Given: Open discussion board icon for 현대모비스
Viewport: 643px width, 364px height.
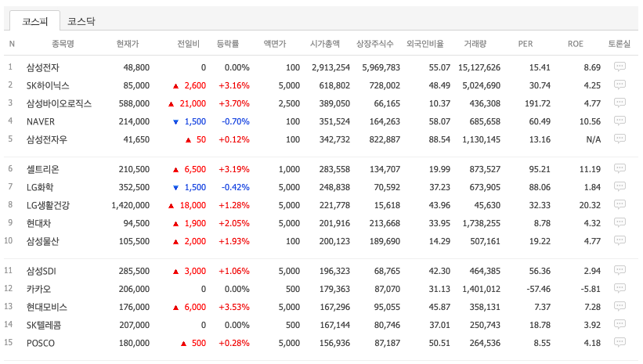Looking at the screenshot, I should (x=620, y=307).
